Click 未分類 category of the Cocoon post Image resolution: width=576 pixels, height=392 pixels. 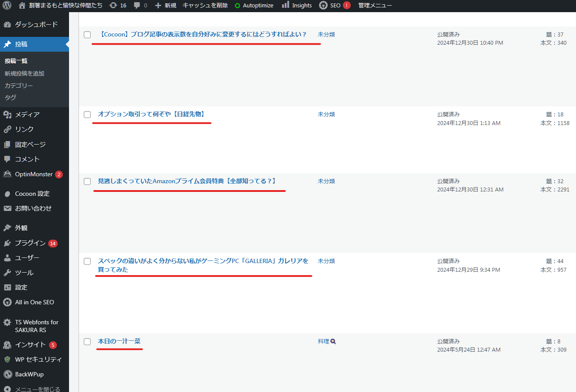pos(326,35)
